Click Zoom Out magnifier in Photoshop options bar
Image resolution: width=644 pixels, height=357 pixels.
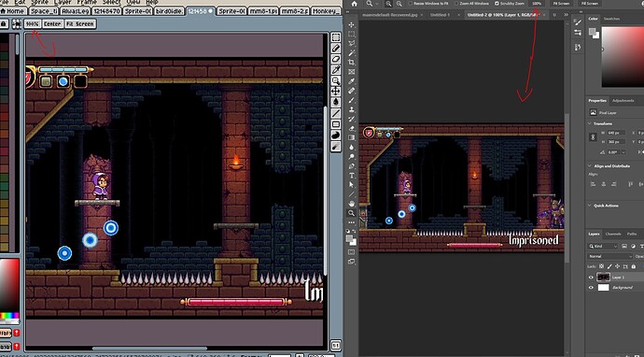(399, 4)
